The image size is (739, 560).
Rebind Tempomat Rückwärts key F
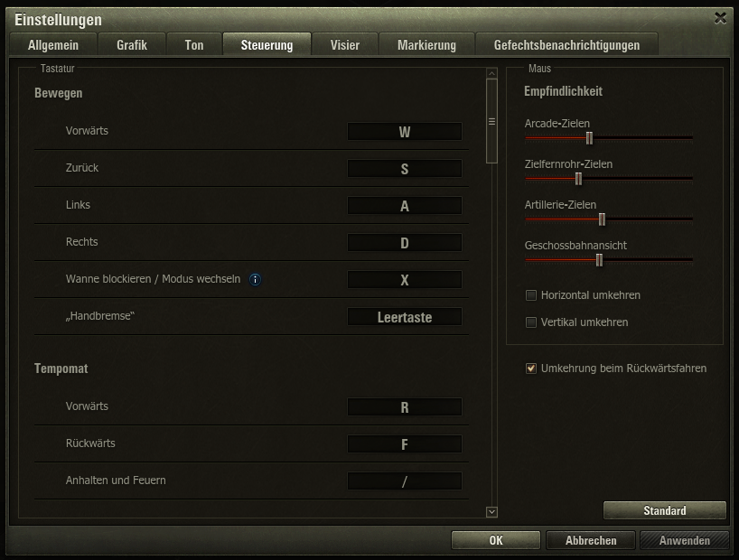[x=405, y=444]
